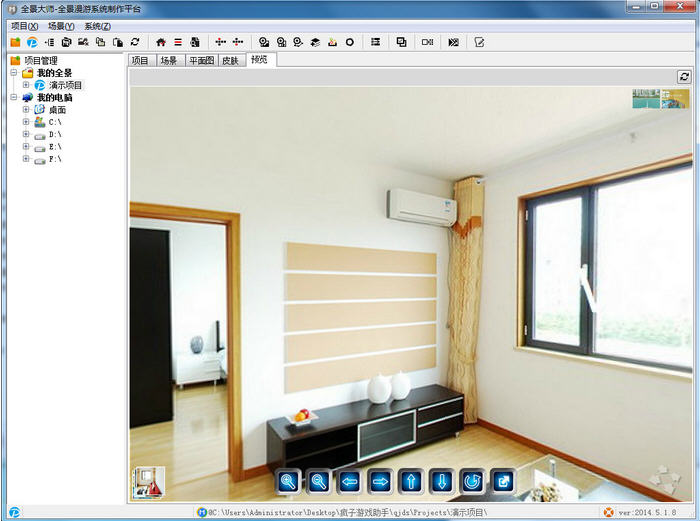
Task: Select the D:\ drive in the tree
Action: (55, 134)
